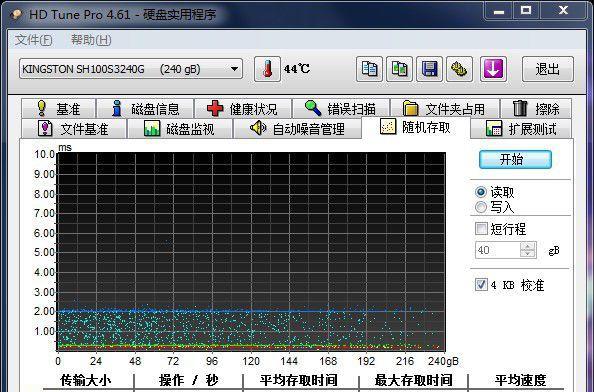Click the 传输大小 column header
Viewport: 594px width, 392px height.
86,380
